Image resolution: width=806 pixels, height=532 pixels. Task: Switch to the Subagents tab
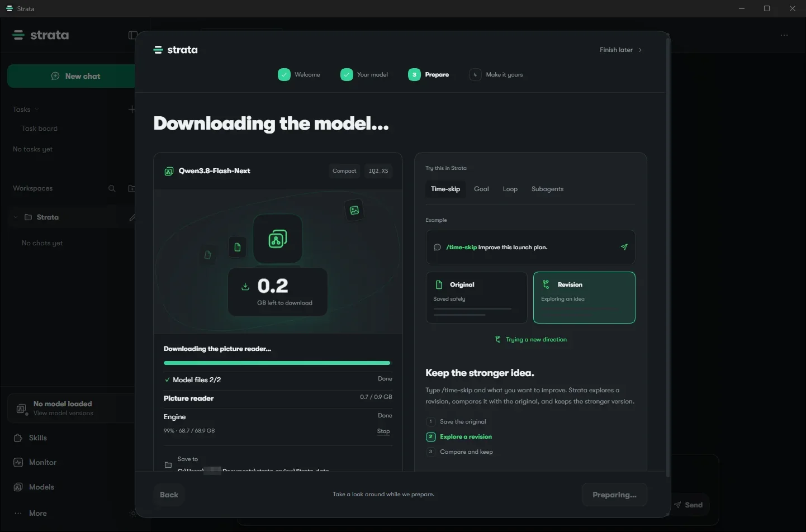[x=547, y=189]
